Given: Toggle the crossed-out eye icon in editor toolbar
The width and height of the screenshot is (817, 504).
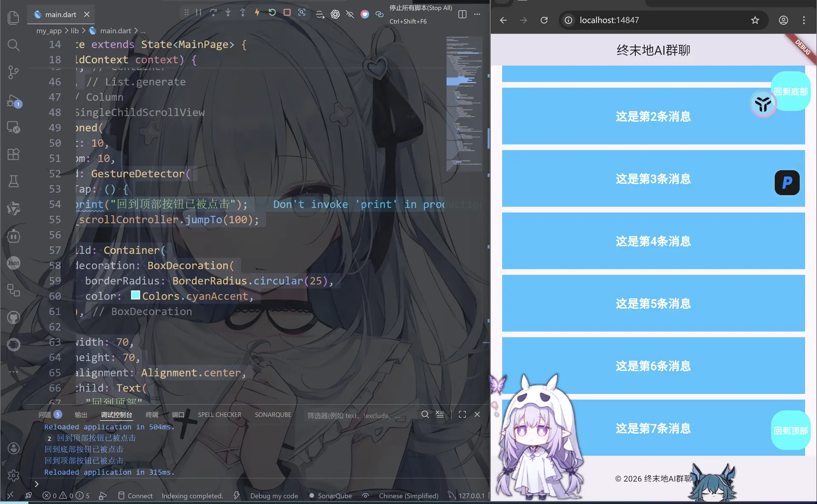Looking at the screenshot, I should 350,14.
